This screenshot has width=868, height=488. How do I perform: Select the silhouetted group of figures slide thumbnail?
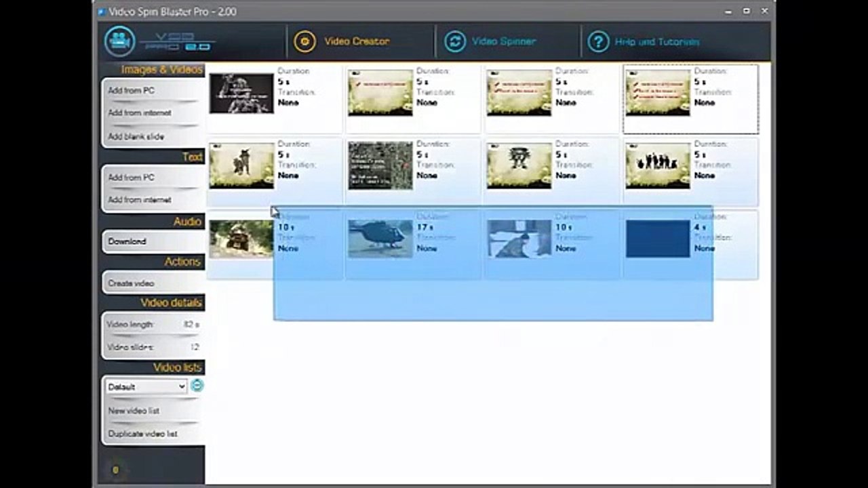(x=658, y=166)
